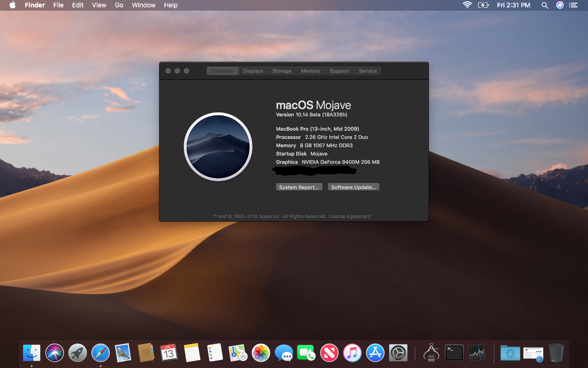Click the Mojave dune logo image

tap(218, 147)
